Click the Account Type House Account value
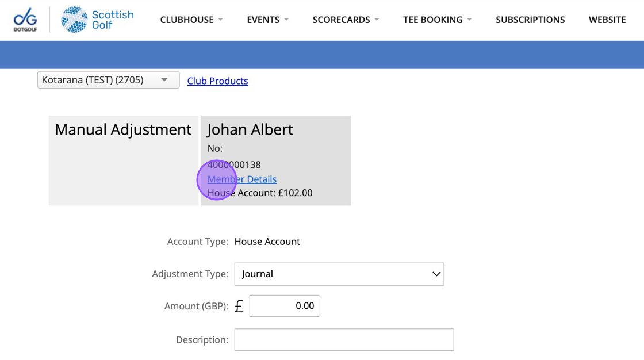The width and height of the screenshot is (644, 360). (x=267, y=242)
